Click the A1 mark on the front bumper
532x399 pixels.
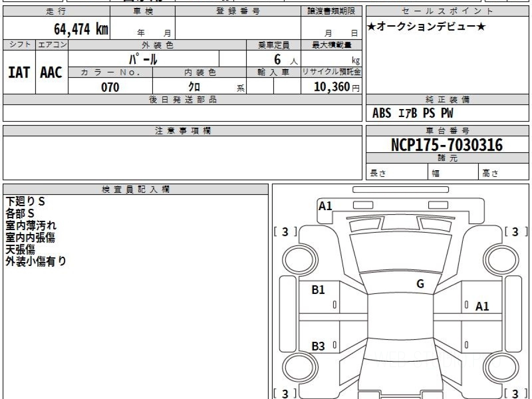point(325,206)
